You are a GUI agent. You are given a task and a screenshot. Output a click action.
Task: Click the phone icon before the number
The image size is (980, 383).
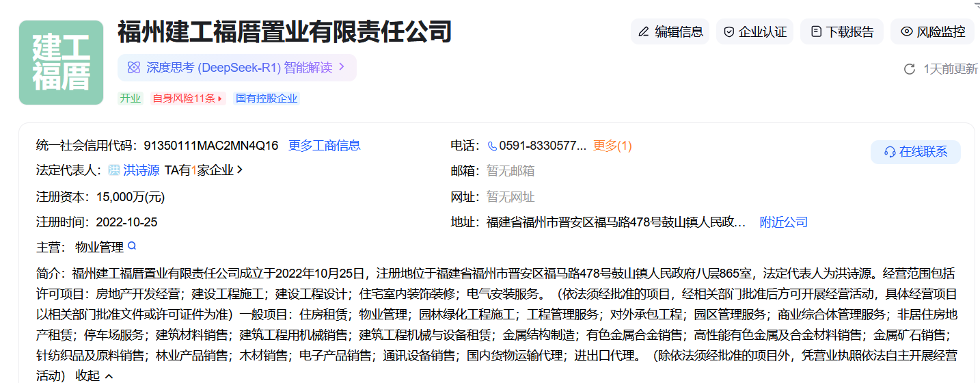tap(492, 146)
